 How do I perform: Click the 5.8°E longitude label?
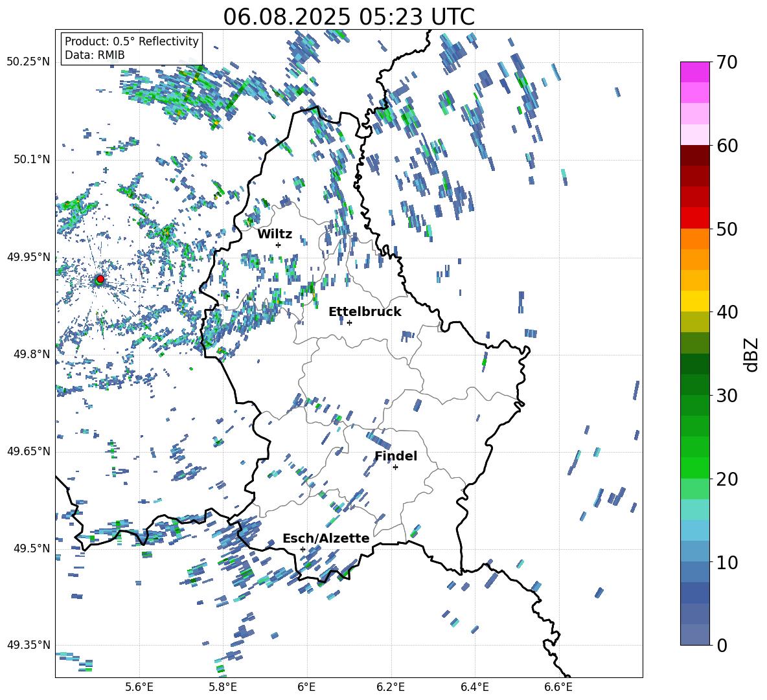[x=223, y=687]
